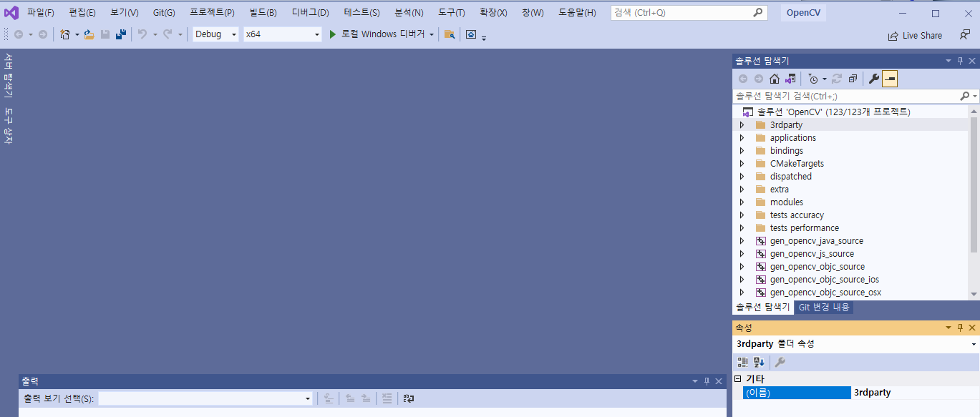
Task: Click the Live Share icon button
Action: pos(915,35)
